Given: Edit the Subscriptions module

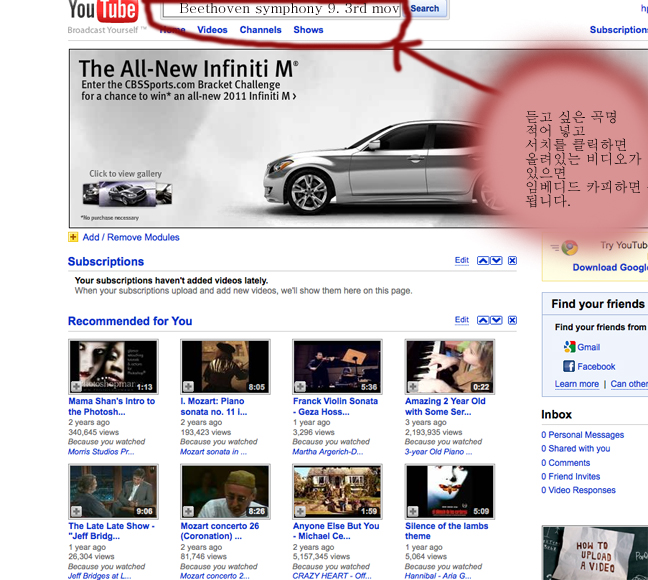Looking at the screenshot, I should click(x=462, y=260).
